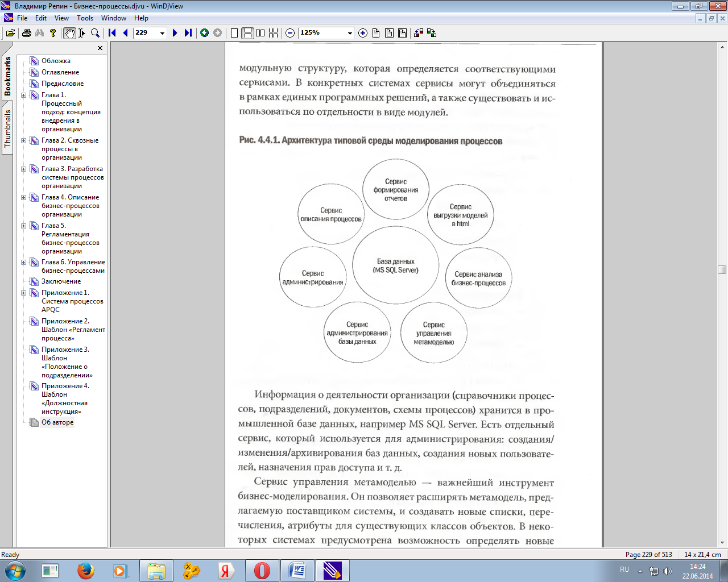Click the yellow question mark help icon

pyautogui.click(x=53, y=33)
